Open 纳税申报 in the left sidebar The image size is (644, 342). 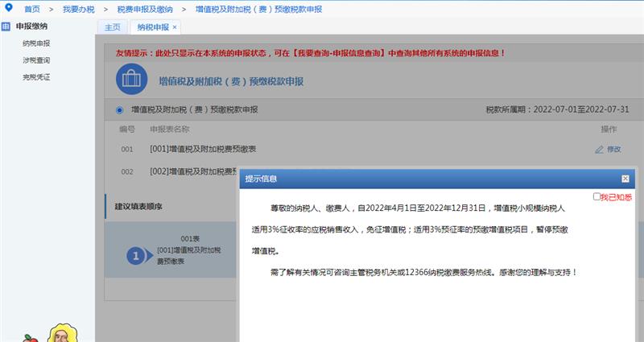click(36, 43)
